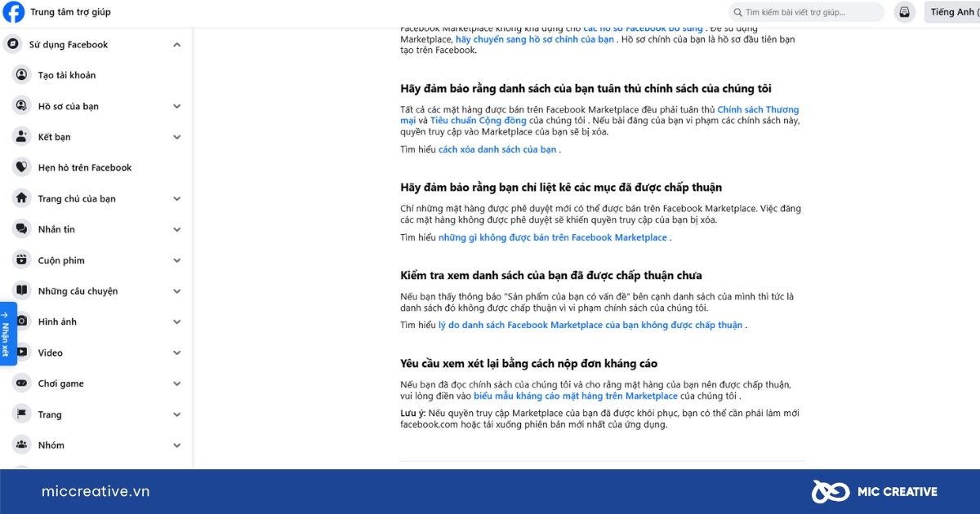Expand the Trang chủ của bạn chevron
980x514 pixels.
[x=177, y=198]
